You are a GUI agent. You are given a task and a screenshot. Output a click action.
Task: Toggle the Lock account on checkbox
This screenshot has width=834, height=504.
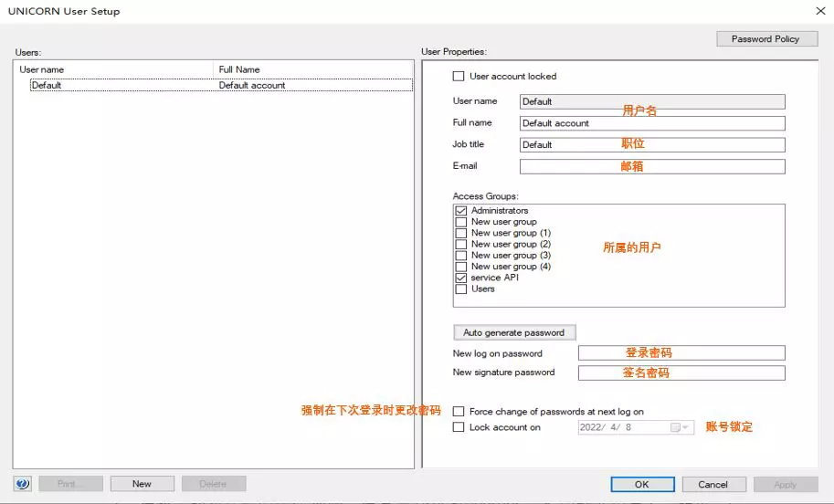[x=459, y=427]
